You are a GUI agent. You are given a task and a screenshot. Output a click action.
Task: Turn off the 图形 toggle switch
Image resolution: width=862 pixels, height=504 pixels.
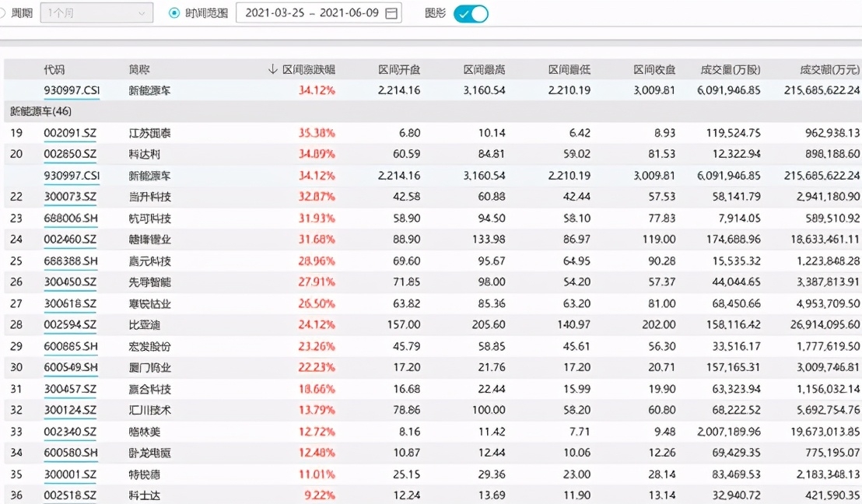click(472, 13)
